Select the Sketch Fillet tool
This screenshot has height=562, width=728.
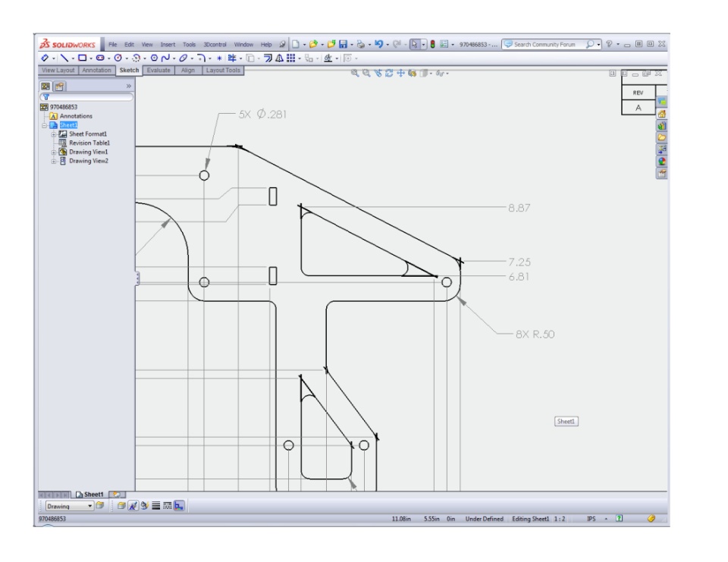pyautogui.click(x=201, y=58)
